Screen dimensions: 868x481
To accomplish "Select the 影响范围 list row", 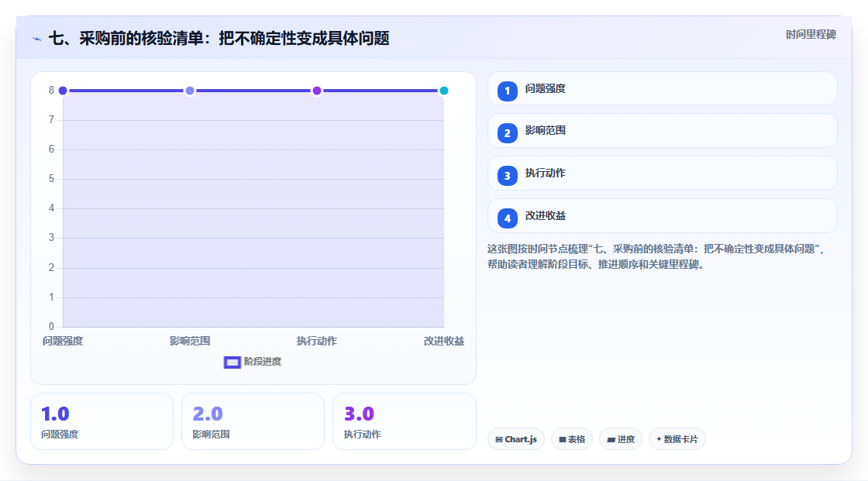I will (663, 131).
